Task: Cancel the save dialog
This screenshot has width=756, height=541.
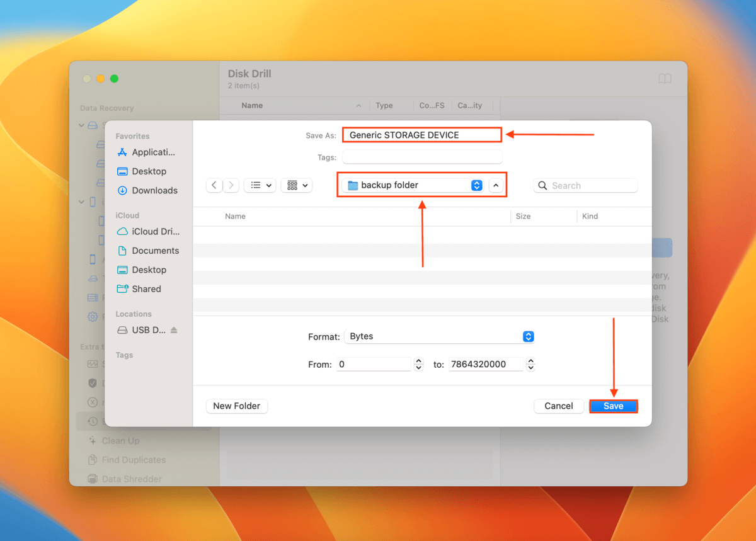Action: coord(559,406)
